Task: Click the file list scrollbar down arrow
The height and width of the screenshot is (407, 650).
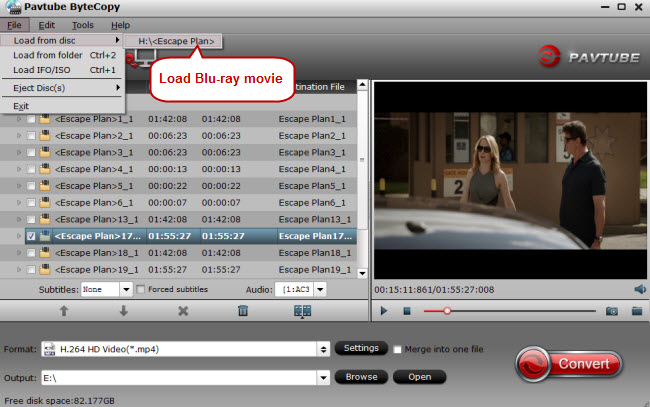Action: (362, 273)
